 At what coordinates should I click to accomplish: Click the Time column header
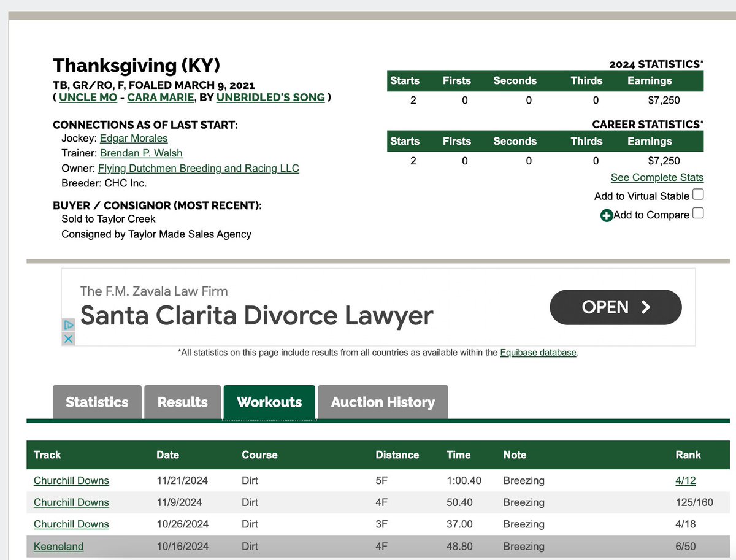(459, 455)
